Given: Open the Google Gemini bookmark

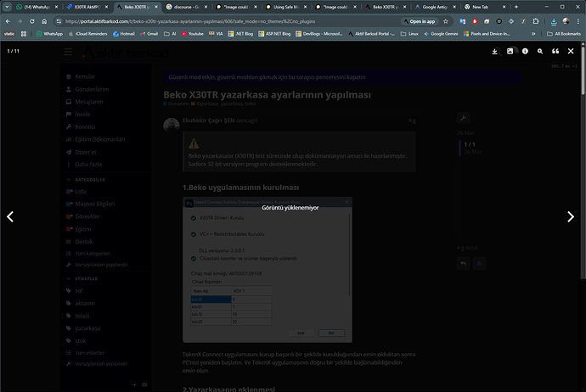Looking at the screenshot, I should [x=441, y=34].
